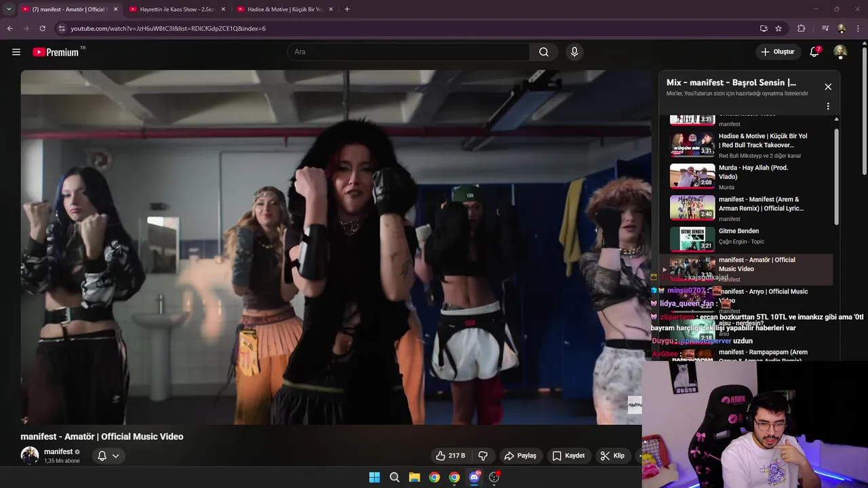Open the Chrome profile avatar
The height and width of the screenshot is (488, 868).
[842, 28]
